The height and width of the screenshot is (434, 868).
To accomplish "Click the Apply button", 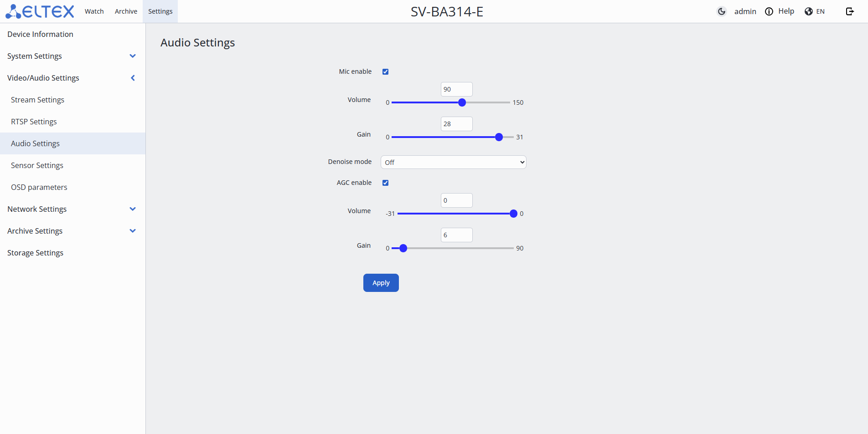I will (381, 283).
